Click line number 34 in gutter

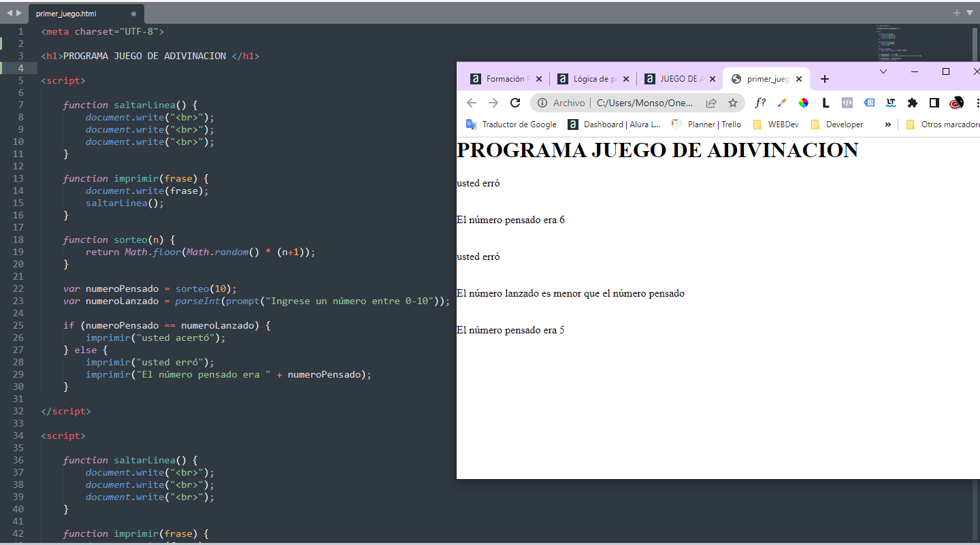(18, 435)
